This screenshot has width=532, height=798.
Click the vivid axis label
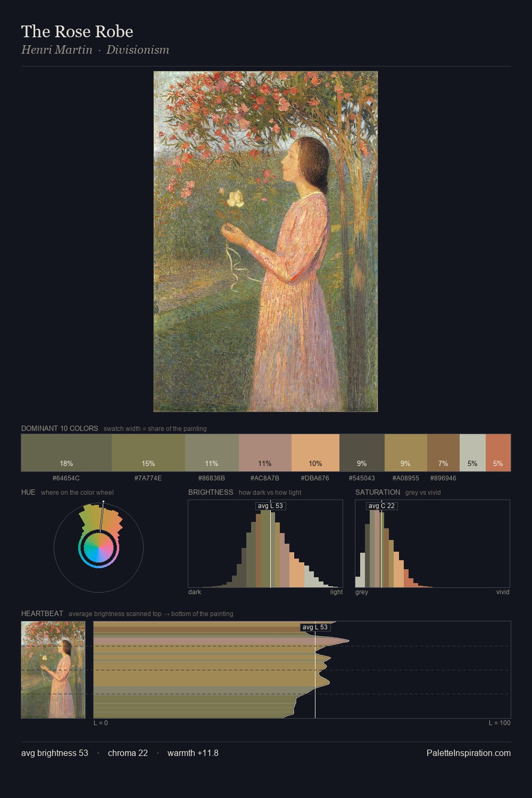point(503,592)
